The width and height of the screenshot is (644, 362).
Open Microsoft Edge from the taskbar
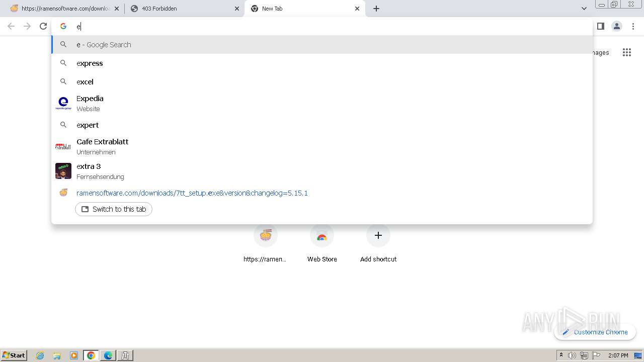tap(108, 355)
